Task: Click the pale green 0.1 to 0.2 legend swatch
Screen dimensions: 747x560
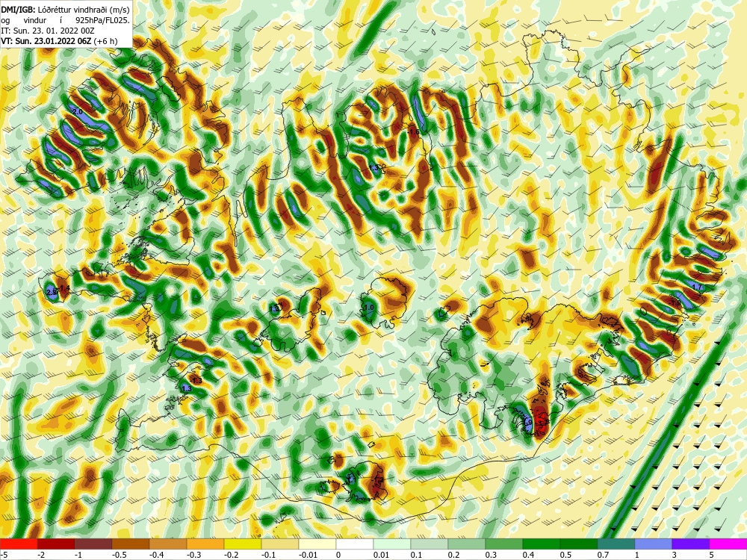Action: 430,544
